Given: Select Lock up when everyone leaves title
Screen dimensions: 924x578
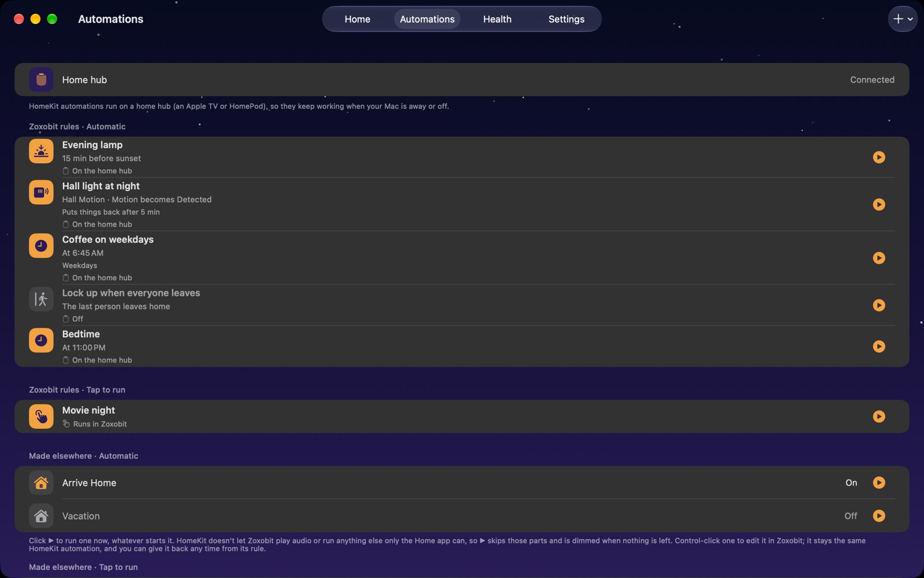Looking at the screenshot, I should coord(131,293).
